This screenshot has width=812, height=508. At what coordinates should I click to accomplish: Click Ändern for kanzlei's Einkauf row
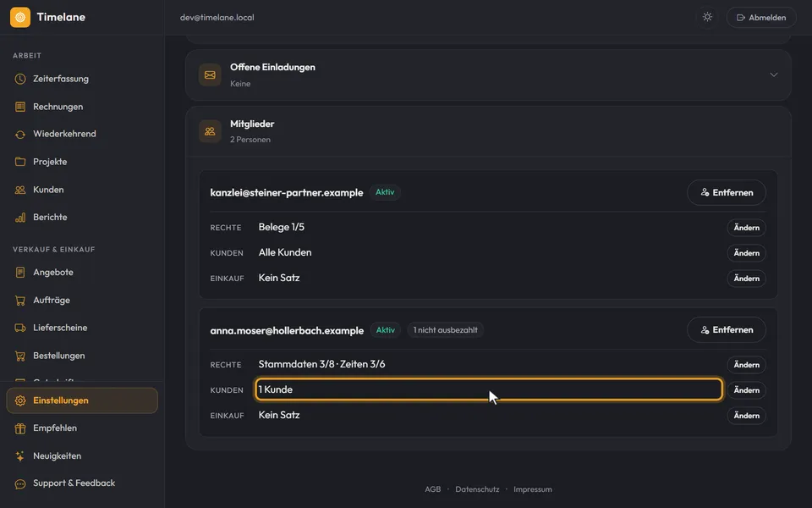pos(746,279)
